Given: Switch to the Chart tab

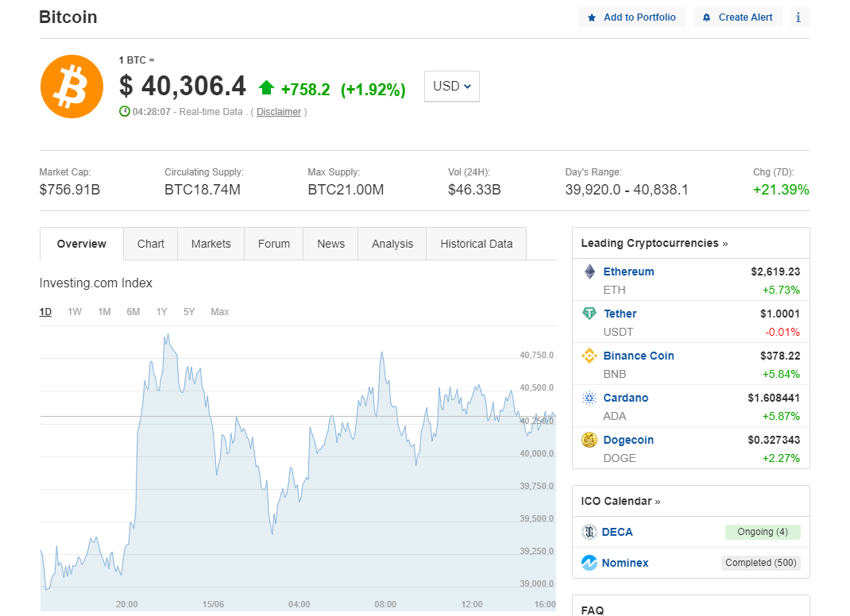Looking at the screenshot, I should coord(151,244).
